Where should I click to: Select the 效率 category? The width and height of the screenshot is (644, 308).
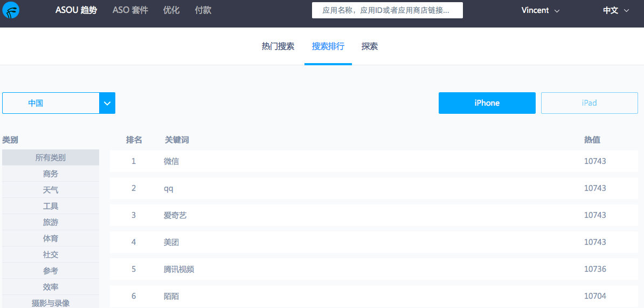pyautogui.click(x=51, y=287)
